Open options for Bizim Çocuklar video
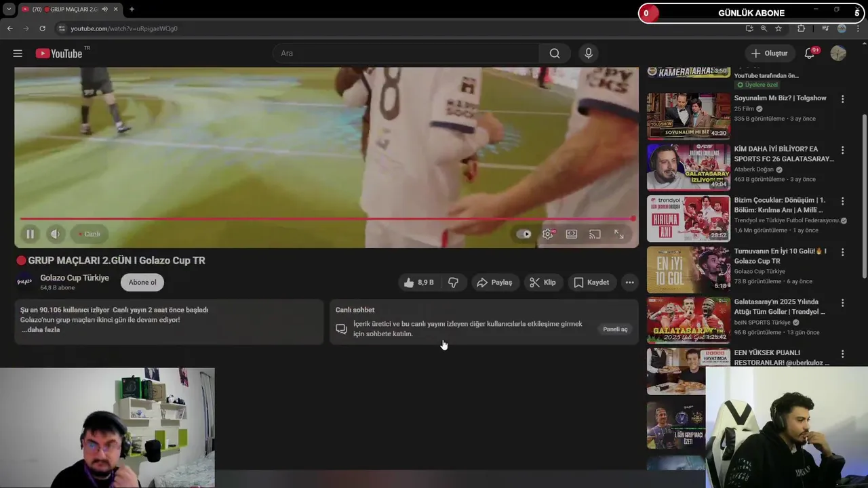This screenshot has height=488, width=868. tap(843, 201)
